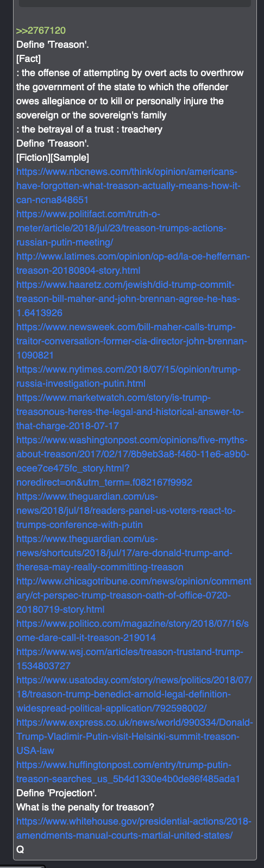Click the 'Define Projection' line
The height and width of the screenshot is (868, 264).
pyautogui.click(x=56, y=792)
